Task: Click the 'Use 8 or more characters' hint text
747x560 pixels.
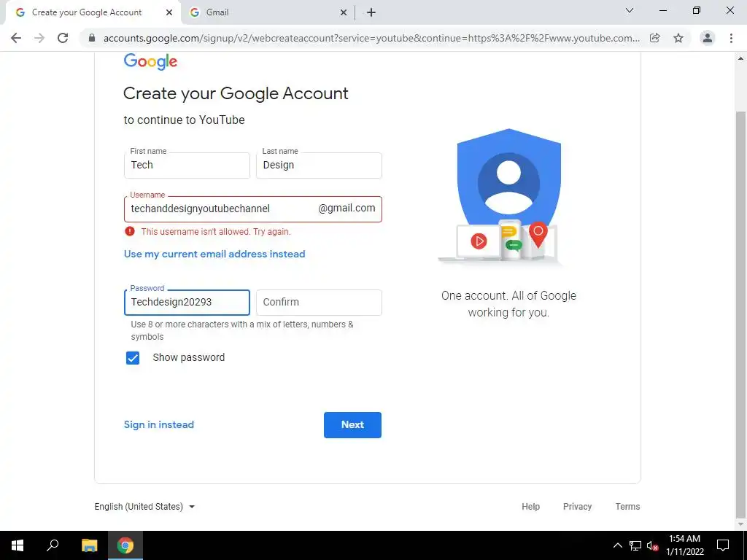Action: pyautogui.click(x=242, y=330)
